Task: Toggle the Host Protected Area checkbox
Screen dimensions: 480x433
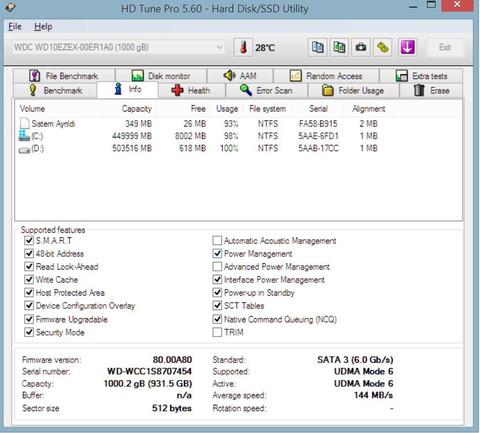Action: [x=29, y=292]
